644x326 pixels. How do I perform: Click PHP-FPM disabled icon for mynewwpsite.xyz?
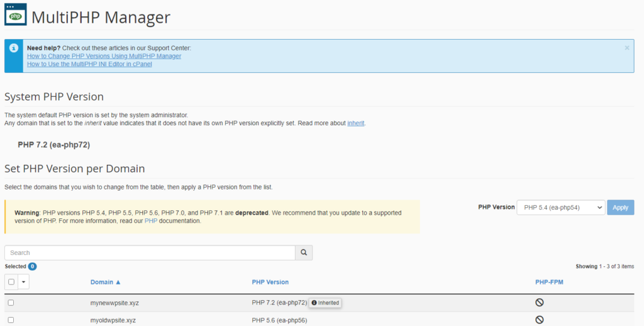(539, 303)
